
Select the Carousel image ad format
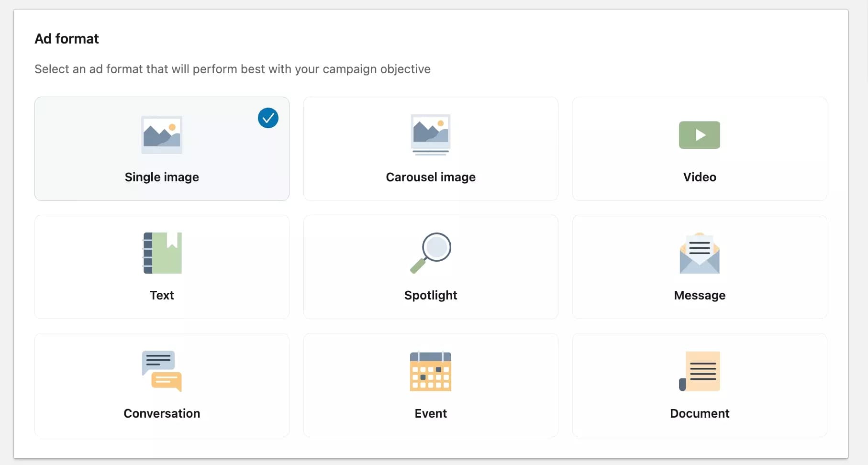pos(430,149)
